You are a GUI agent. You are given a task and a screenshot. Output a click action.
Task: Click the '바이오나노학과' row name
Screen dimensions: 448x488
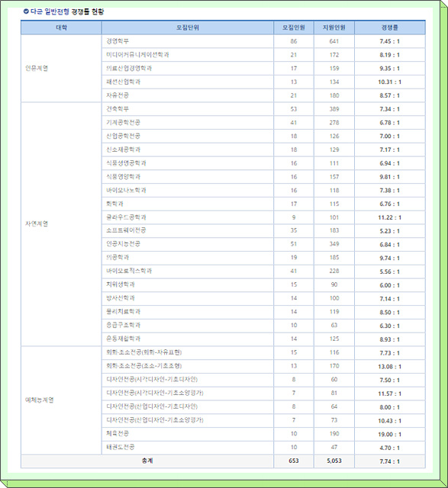pos(126,190)
